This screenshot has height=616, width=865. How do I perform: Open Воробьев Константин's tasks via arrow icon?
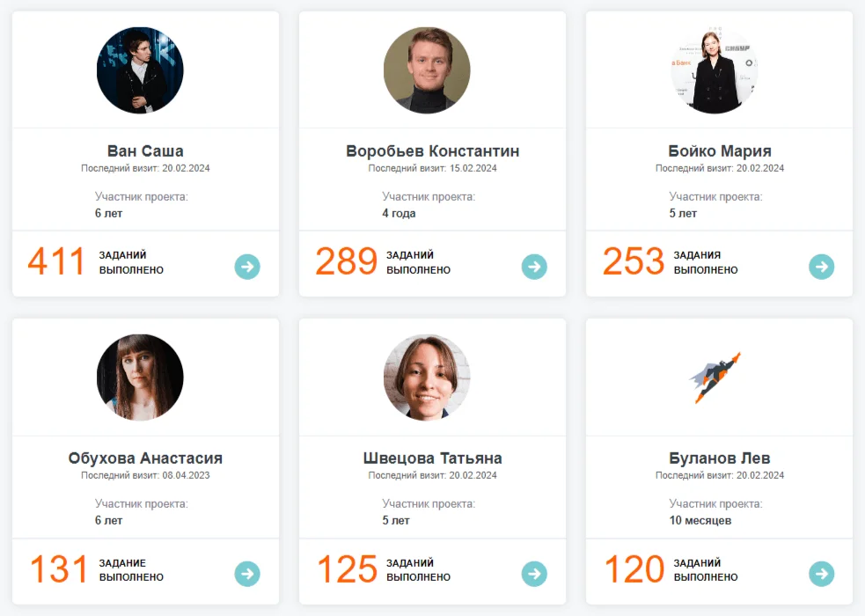(534, 266)
